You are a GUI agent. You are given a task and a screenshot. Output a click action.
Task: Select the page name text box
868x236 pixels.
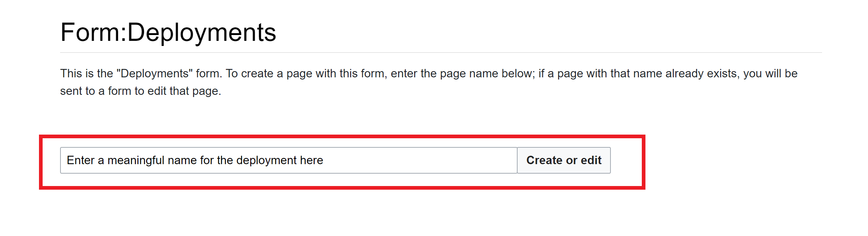pos(288,160)
